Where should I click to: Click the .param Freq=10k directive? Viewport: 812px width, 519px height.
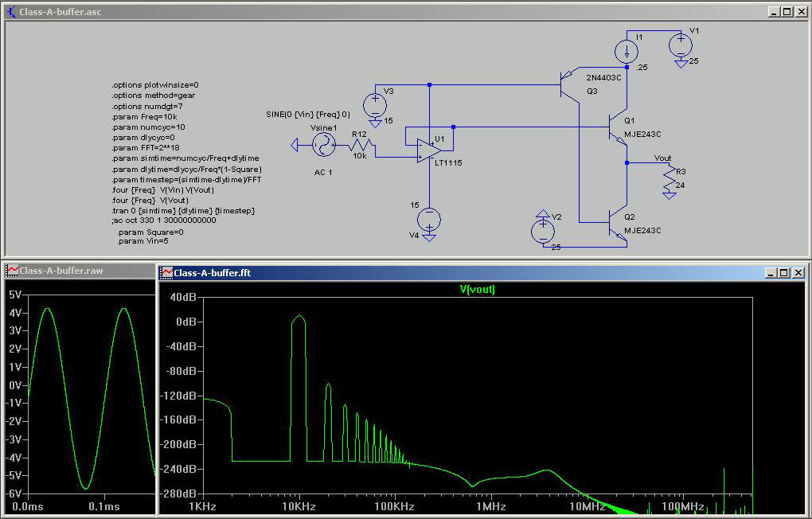(144, 116)
